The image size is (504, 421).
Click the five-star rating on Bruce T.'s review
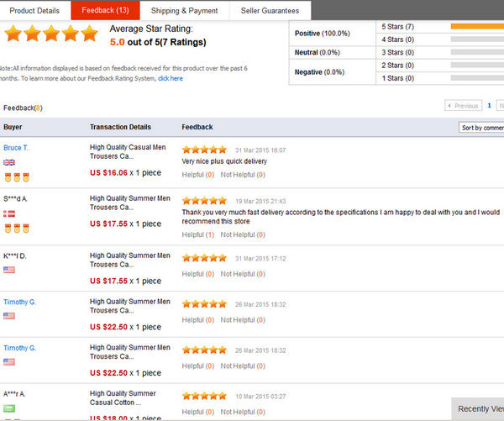tap(204, 150)
